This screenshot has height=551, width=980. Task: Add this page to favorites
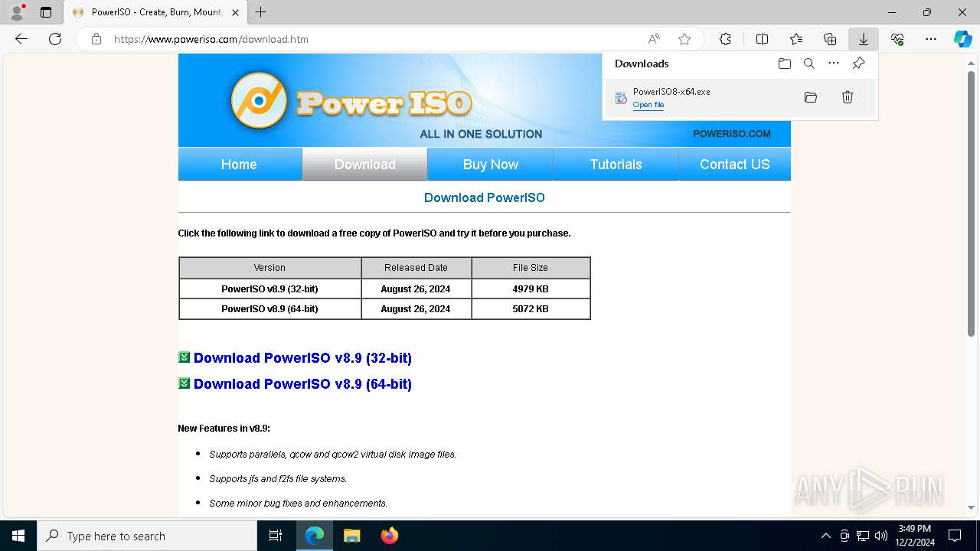[x=684, y=39]
